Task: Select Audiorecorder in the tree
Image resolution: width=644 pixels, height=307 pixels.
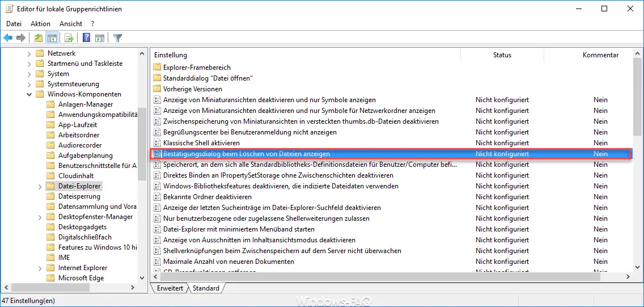Action: coord(80,145)
